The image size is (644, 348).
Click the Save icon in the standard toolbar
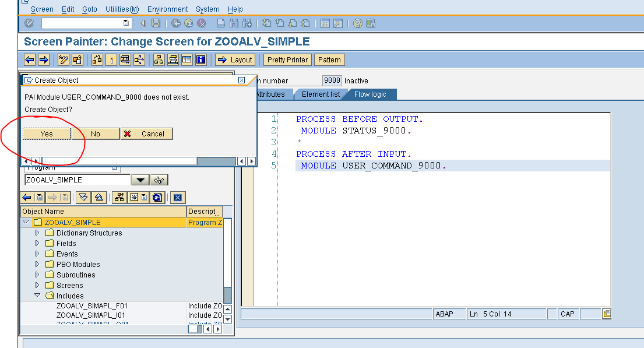point(155,23)
